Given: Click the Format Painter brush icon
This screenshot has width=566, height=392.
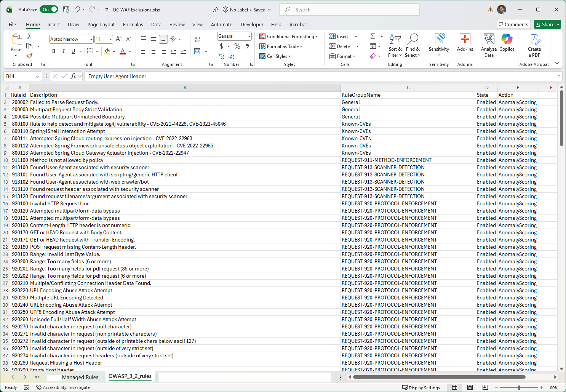Looking at the screenshot, I should tap(29, 56).
